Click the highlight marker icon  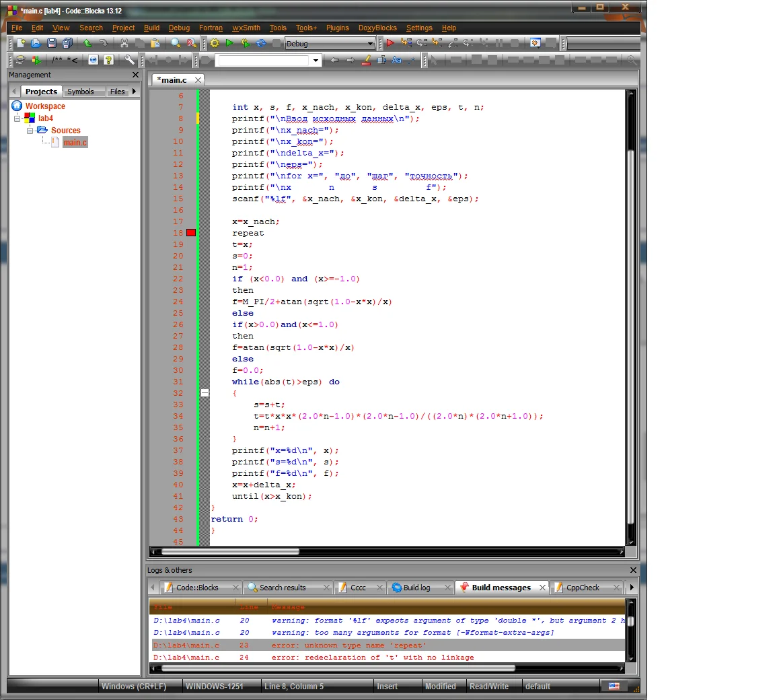(366, 60)
